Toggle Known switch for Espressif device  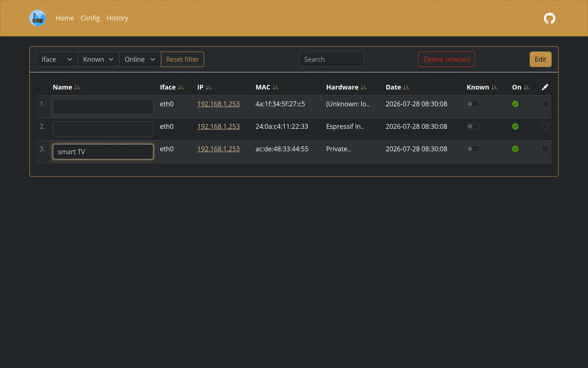pos(473,126)
